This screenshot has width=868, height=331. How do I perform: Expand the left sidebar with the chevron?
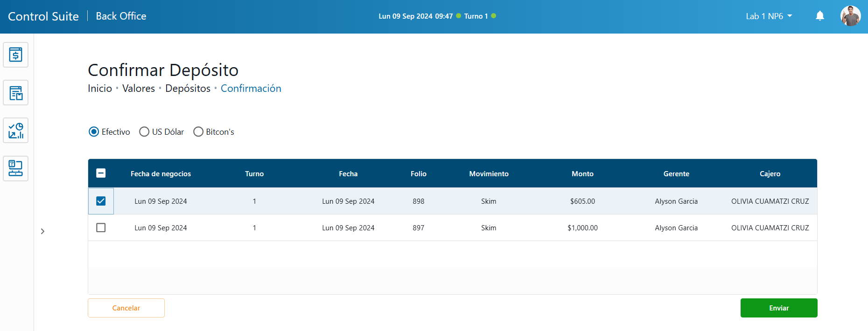point(42,231)
